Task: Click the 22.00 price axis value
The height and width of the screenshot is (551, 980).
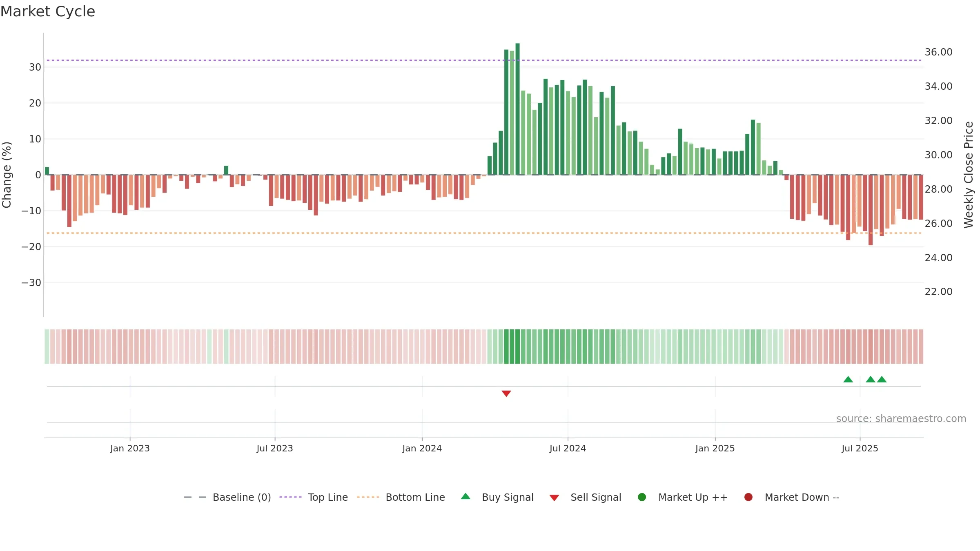Action: point(938,291)
